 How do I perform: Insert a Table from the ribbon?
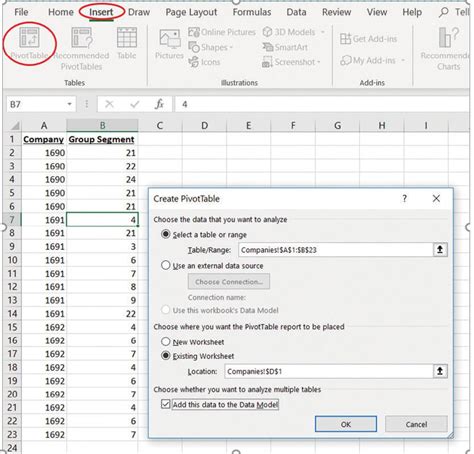[x=127, y=43]
